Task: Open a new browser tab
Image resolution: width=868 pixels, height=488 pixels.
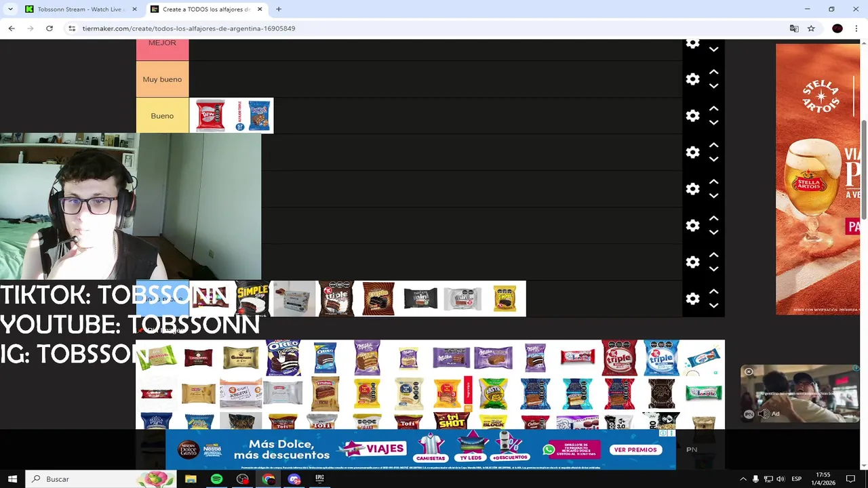Action: pyautogui.click(x=279, y=9)
